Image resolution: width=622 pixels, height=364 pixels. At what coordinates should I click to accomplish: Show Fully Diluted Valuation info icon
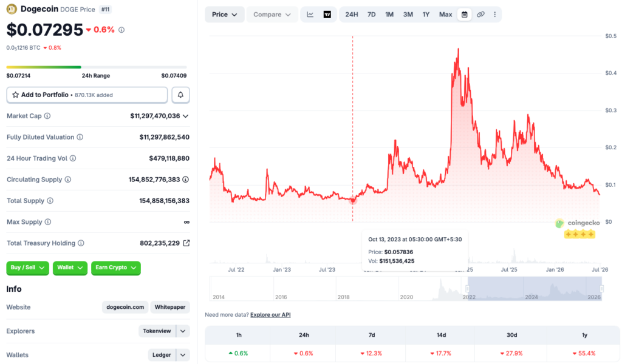80,137
